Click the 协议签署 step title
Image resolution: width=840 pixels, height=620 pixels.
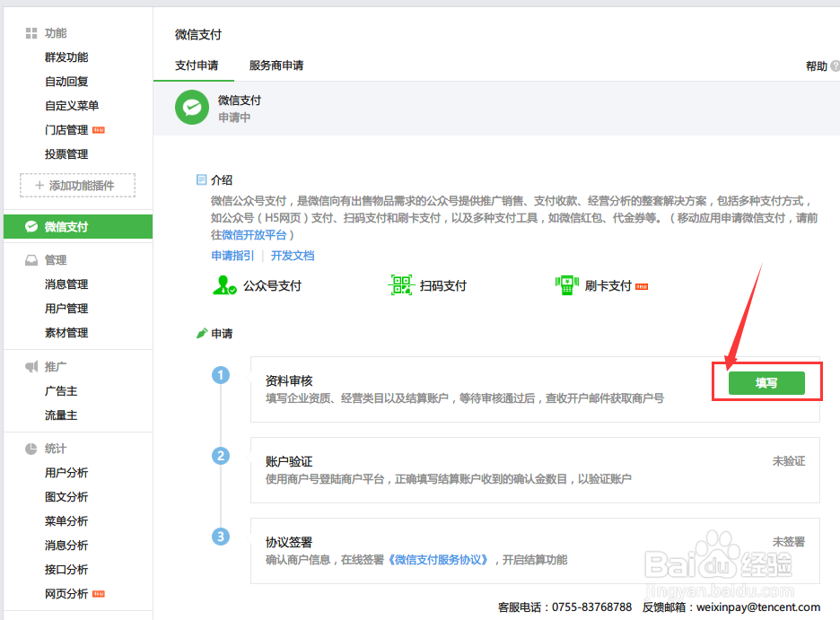[289, 542]
